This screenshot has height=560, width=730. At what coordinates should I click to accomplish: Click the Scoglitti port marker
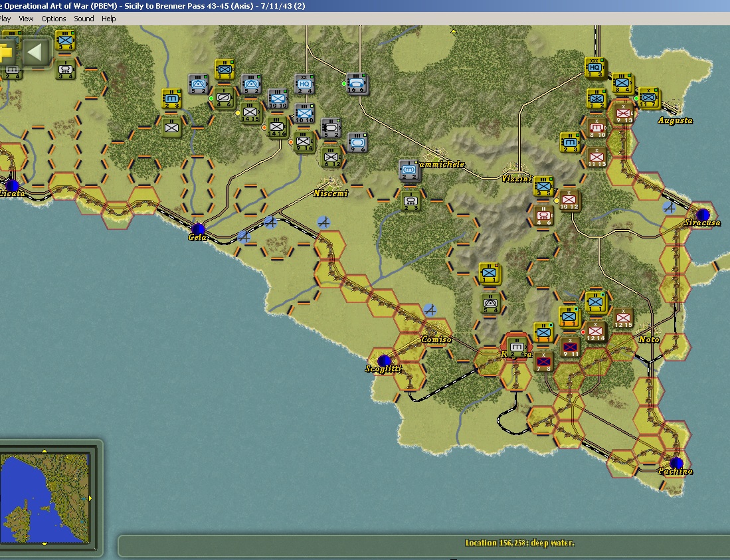click(384, 360)
